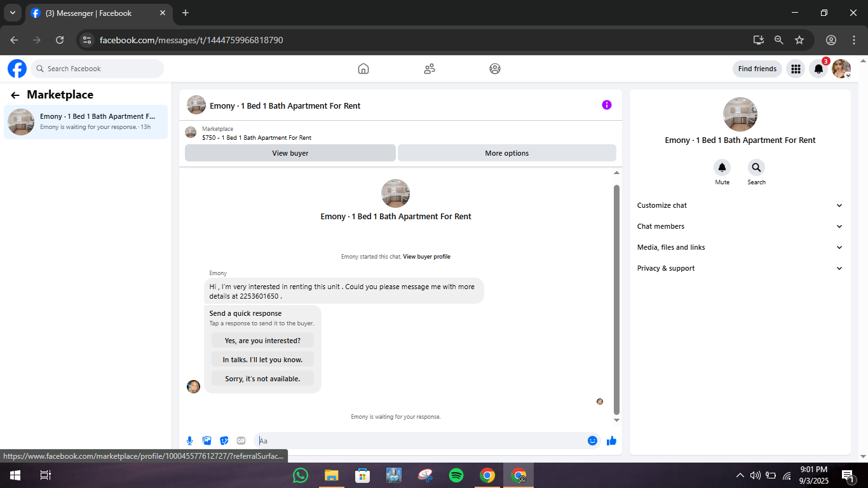Open Task View from the taskbar

click(x=45, y=475)
